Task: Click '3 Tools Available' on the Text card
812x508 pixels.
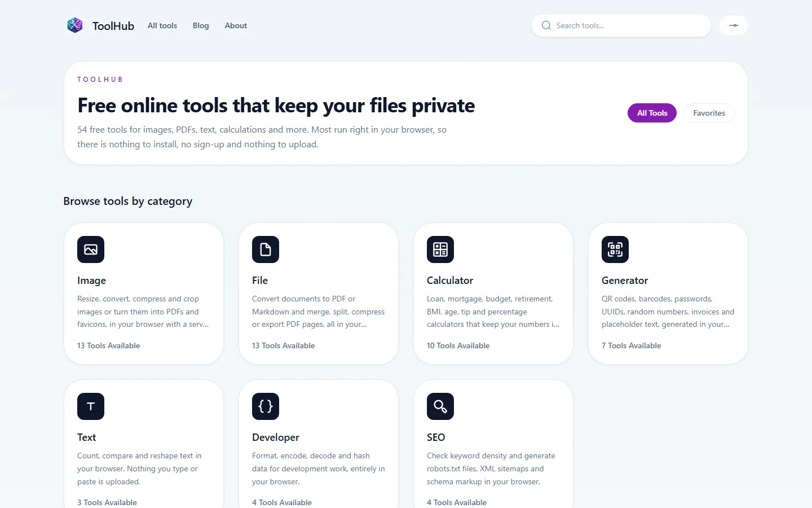Action: [107, 502]
